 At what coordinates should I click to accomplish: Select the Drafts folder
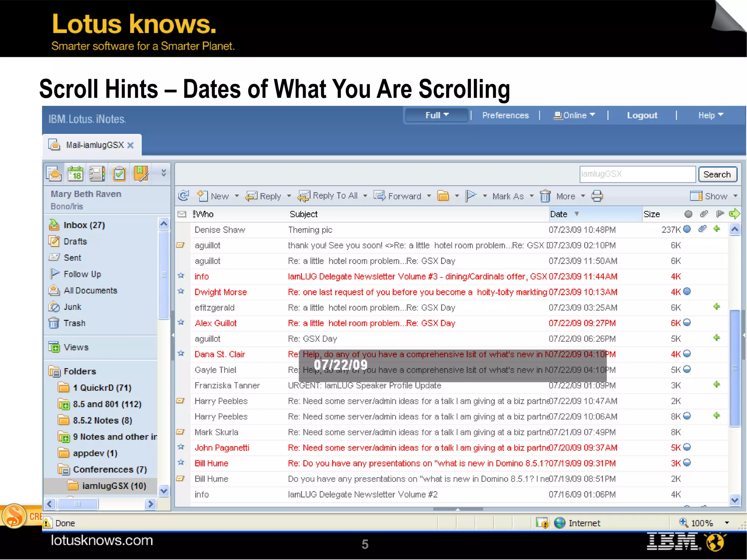(75, 242)
